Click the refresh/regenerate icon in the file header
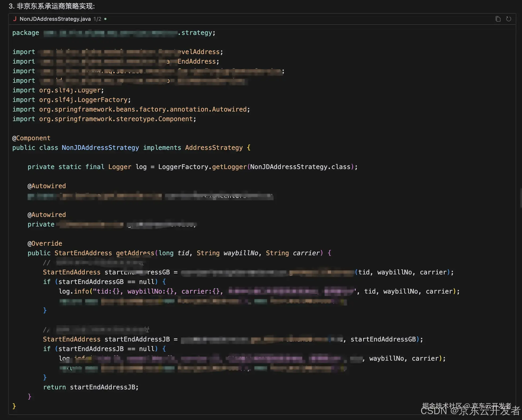Viewport: 522px width, 420px height. click(x=508, y=19)
